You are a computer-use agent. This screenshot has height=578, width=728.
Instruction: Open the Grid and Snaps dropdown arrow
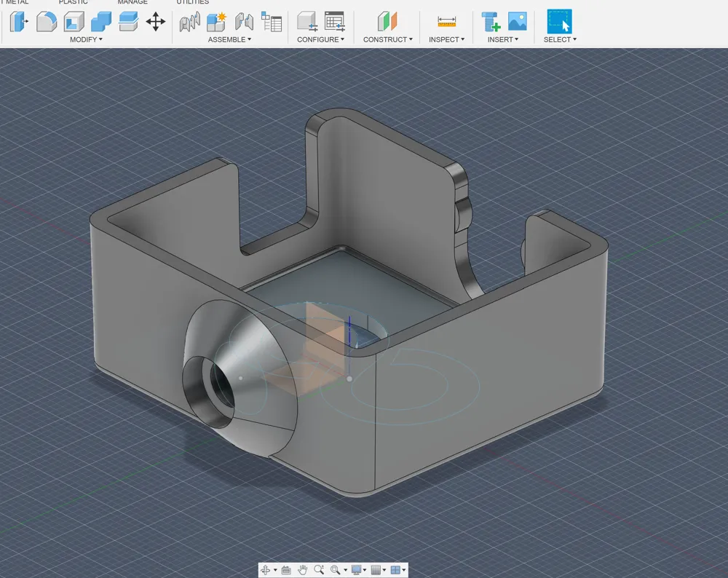(x=384, y=570)
